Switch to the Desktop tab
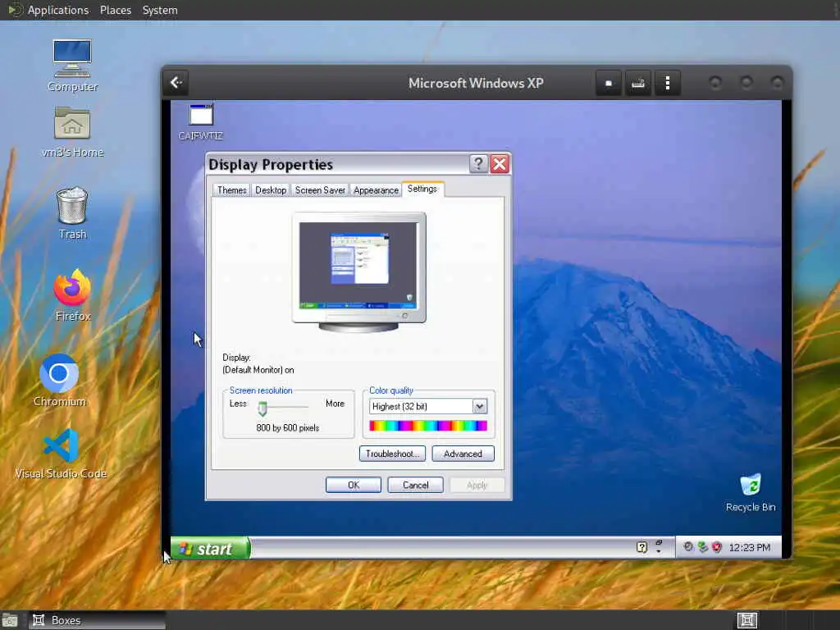The height and width of the screenshot is (630, 840). (x=271, y=190)
